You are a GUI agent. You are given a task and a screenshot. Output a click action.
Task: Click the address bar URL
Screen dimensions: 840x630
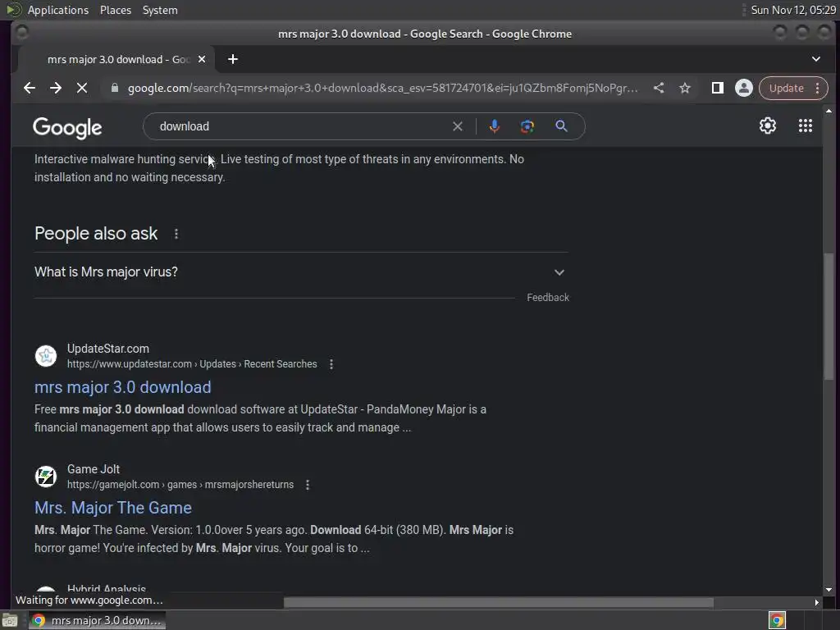382,88
